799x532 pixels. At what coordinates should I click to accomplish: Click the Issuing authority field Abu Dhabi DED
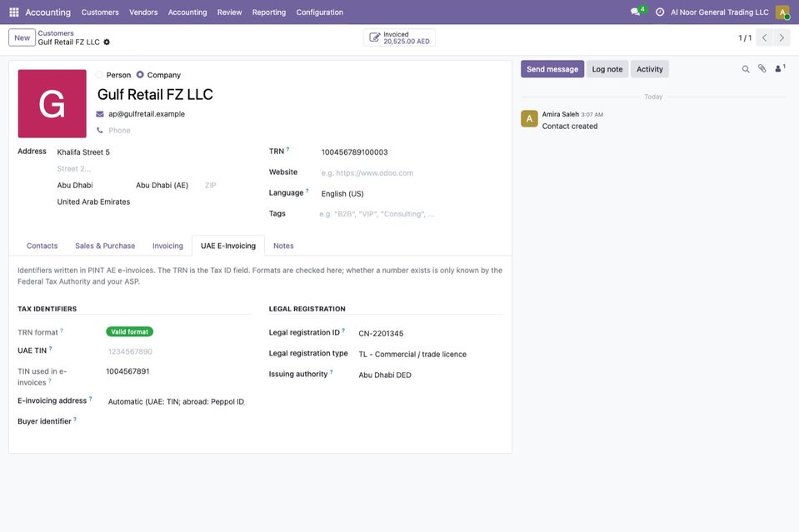pyautogui.click(x=430, y=375)
